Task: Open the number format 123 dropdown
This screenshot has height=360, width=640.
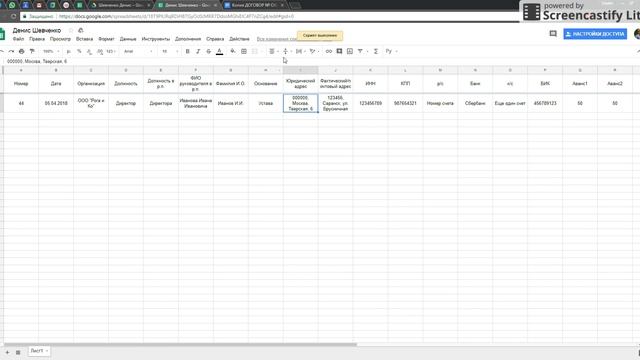Action: point(111,51)
